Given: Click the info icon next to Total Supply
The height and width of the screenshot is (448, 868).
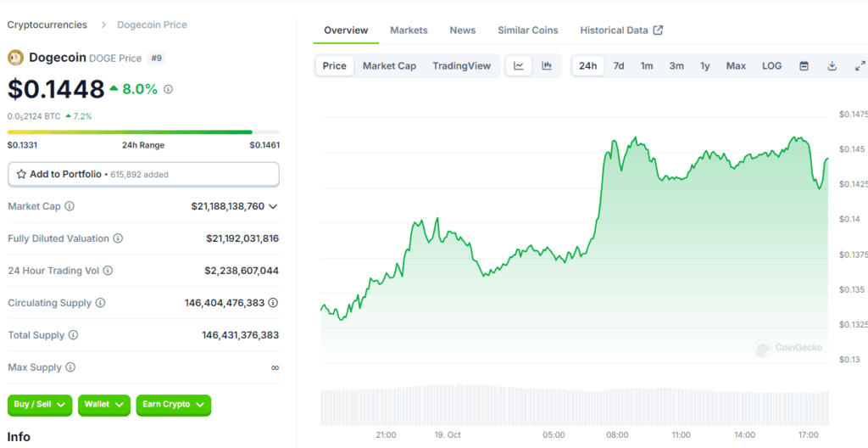Looking at the screenshot, I should click(x=73, y=335).
